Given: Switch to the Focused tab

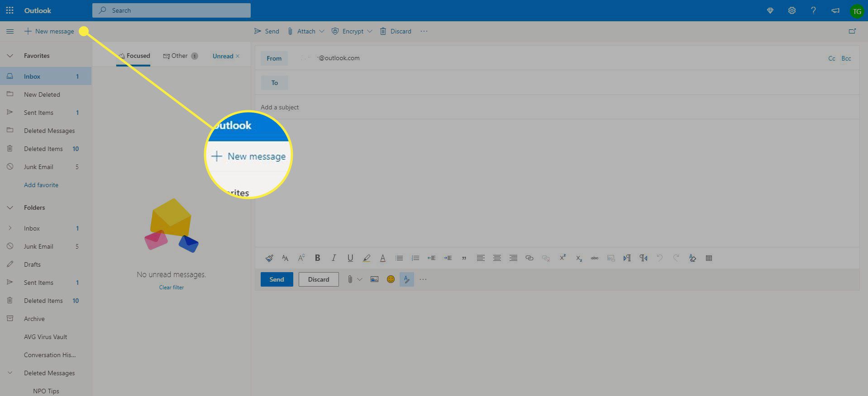Looking at the screenshot, I should (134, 56).
